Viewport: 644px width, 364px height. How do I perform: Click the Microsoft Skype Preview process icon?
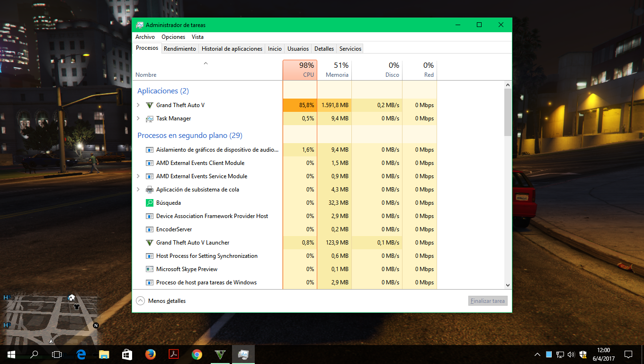click(x=150, y=269)
